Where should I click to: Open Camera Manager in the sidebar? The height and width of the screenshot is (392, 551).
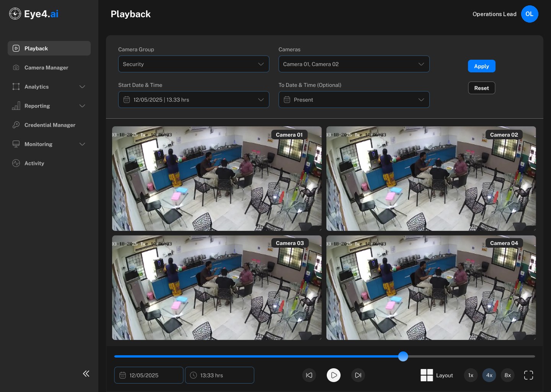tap(49, 67)
